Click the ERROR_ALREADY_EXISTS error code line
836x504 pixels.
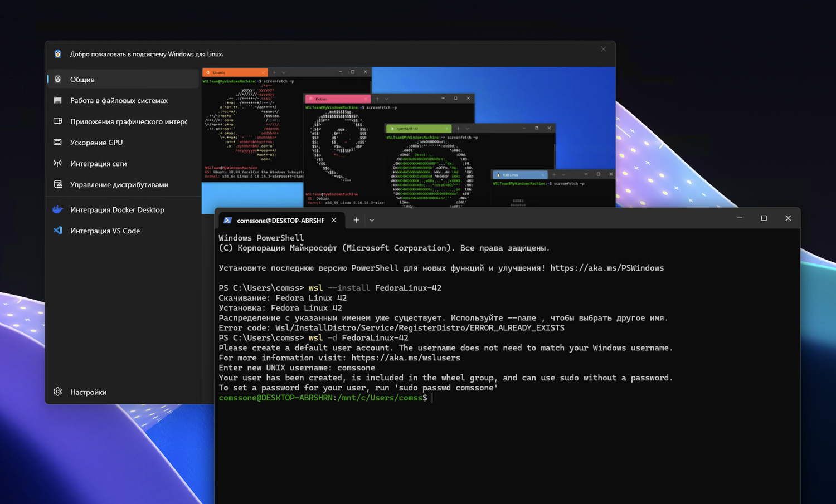tap(391, 328)
